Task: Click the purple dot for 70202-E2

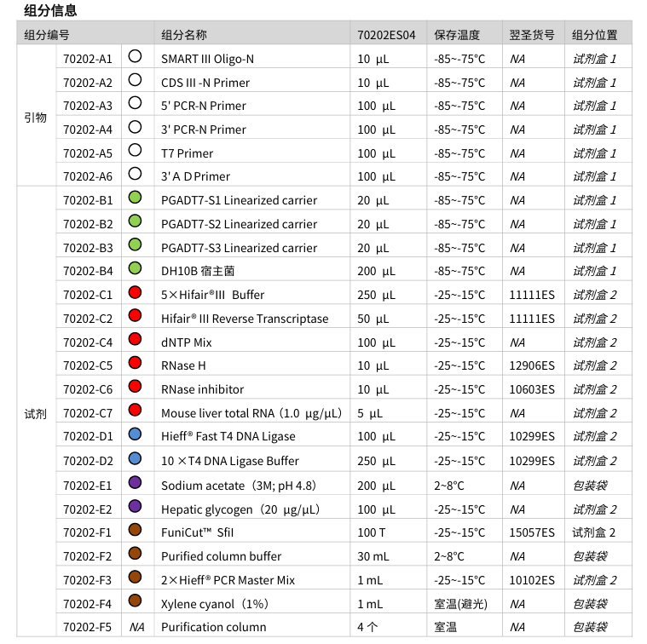Action: pyautogui.click(x=135, y=506)
